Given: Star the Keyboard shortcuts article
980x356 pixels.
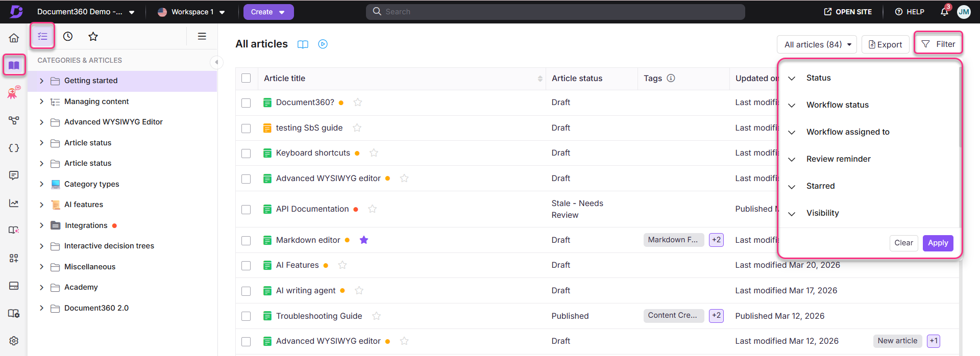Looking at the screenshot, I should click(x=374, y=152).
